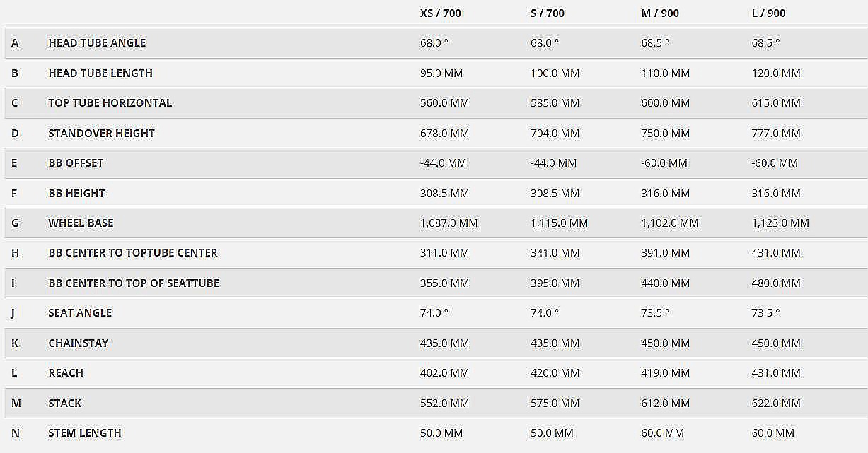Image resolution: width=868 pixels, height=453 pixels.
Task: Click the HEAD TUBE ANGLE row label
Action: (97, 43)
